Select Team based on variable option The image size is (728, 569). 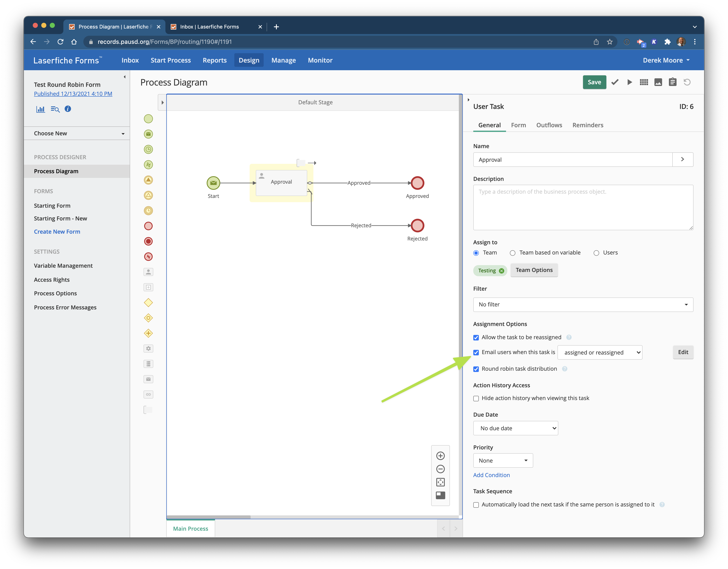point(513,253)
